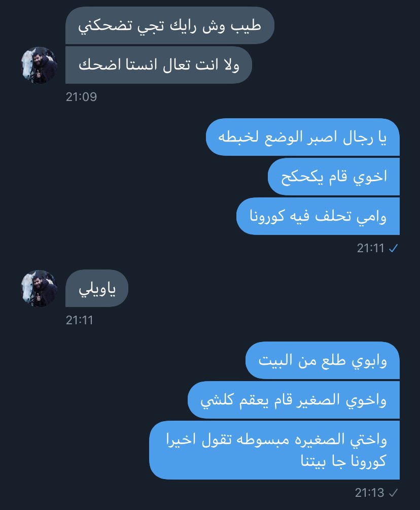Tap the empty area left of sent messages
Image resolution: width=420 pixels, height=510 pixels.
[x=97, y=195]
